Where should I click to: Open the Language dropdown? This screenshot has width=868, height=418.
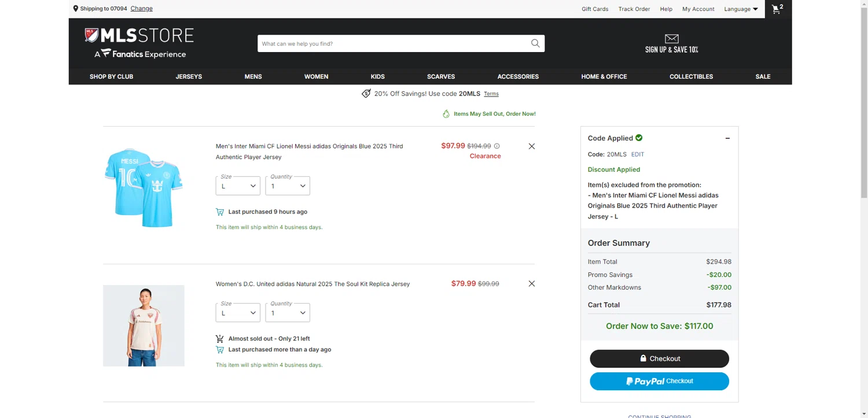click(741, 9)
